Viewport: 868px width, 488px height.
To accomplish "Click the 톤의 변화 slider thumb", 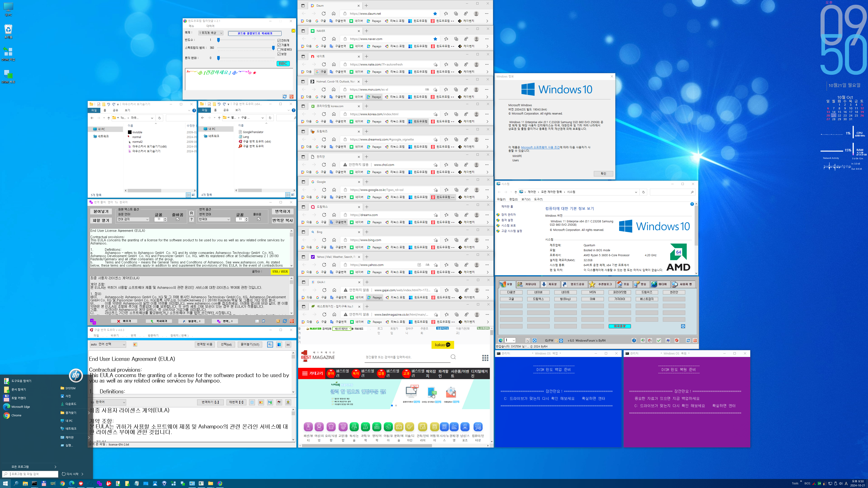I will (x=218, y=58).
